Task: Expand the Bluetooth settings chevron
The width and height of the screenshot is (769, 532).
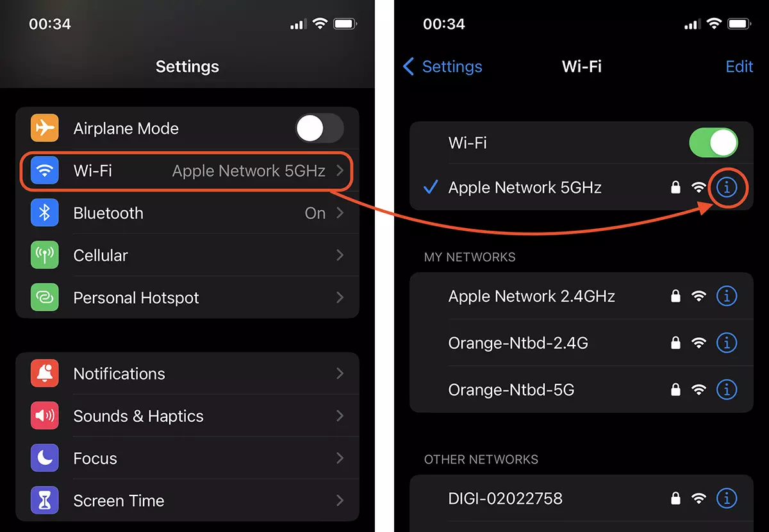Action: (340, 213)
